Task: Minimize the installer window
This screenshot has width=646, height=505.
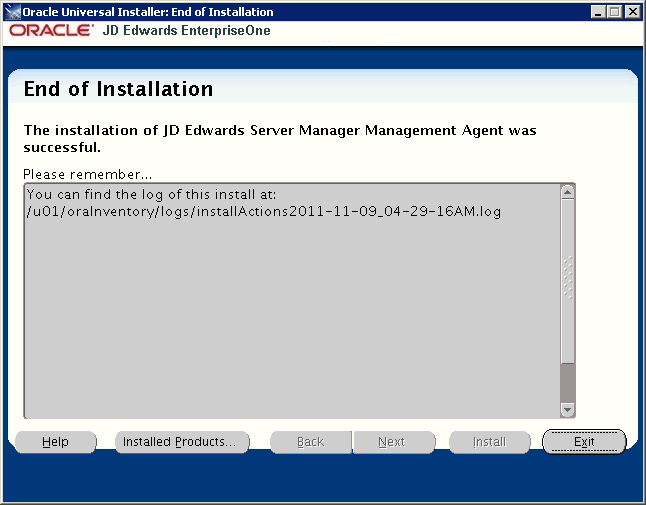Action: click(x=598, y=12)
